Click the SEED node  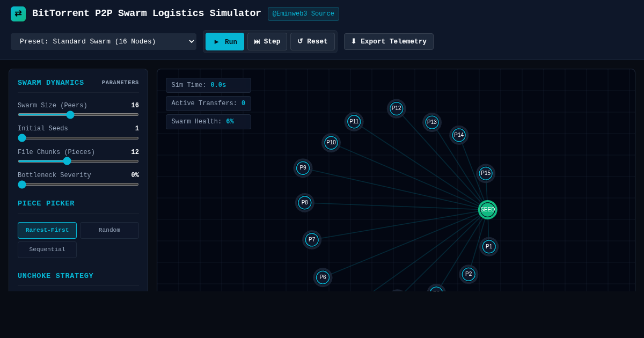click(488, 210)
